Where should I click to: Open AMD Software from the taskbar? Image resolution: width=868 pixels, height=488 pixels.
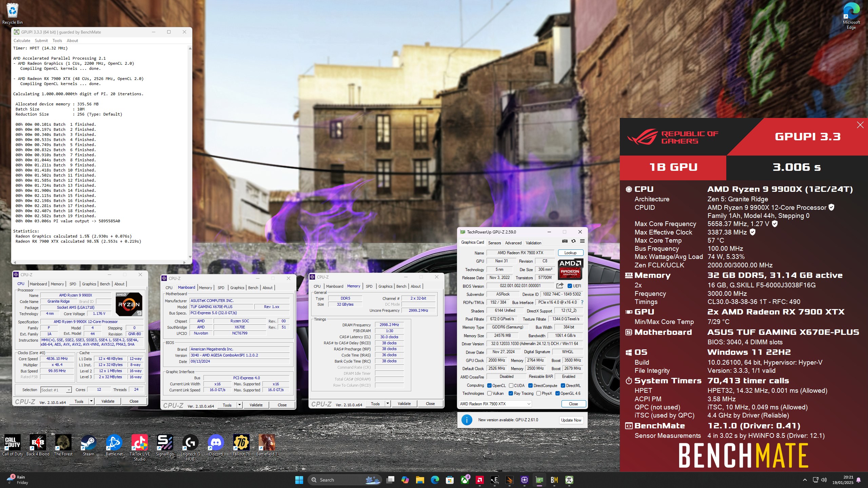pos(480,480)
